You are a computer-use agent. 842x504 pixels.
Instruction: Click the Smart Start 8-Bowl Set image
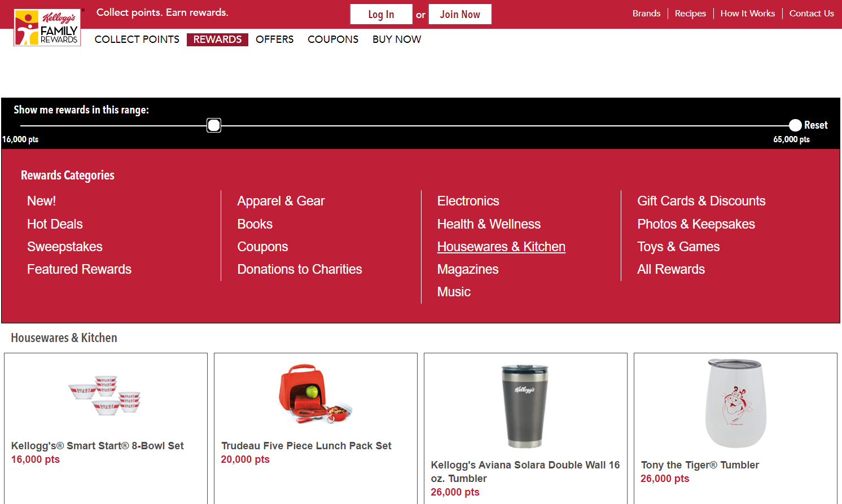(106, 396)
